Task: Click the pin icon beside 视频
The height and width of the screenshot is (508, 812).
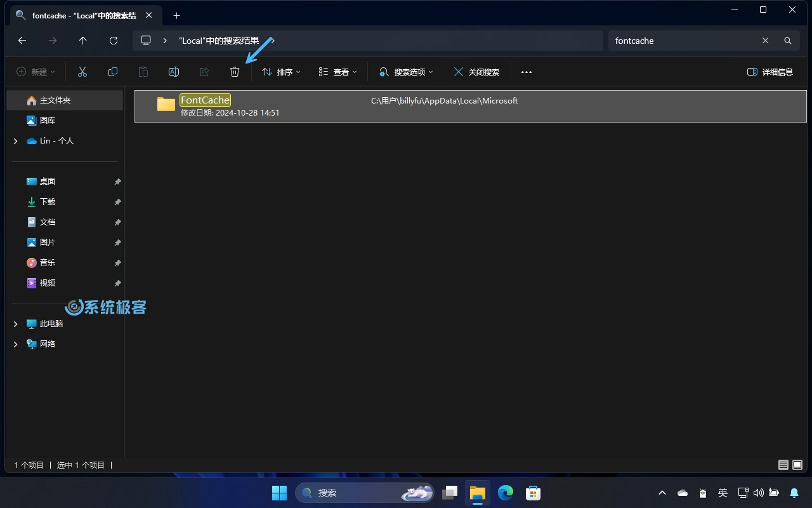Action: 117,283
